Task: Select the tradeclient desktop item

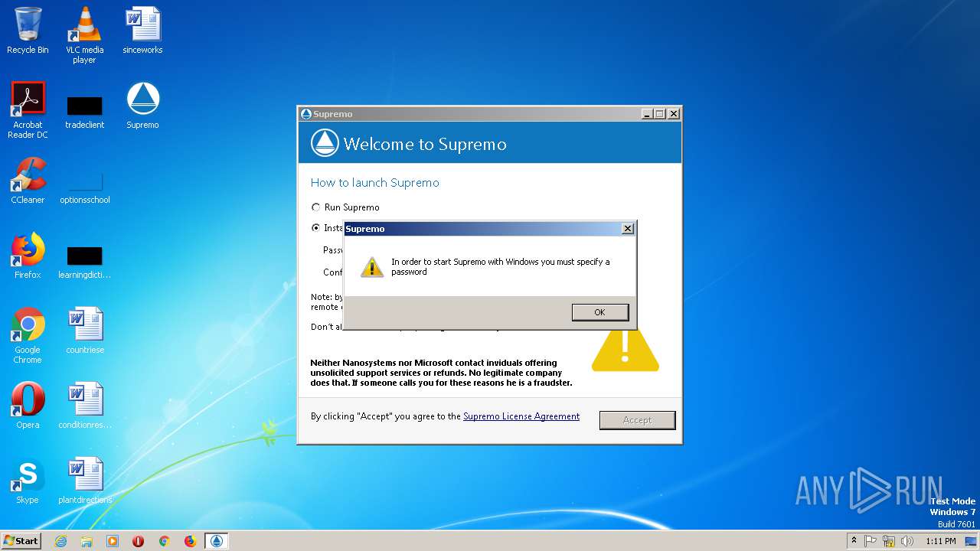Action: [84, 112]
